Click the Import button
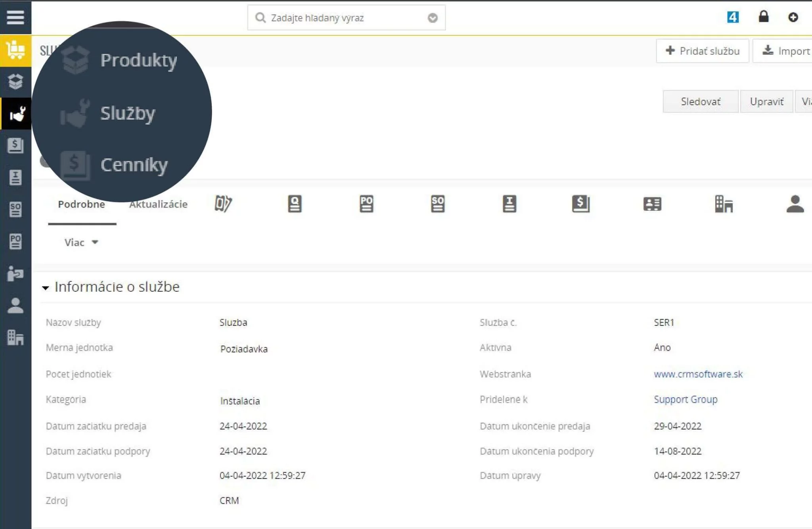The width and height of the screenshot is (812, 529). [782, 51]
